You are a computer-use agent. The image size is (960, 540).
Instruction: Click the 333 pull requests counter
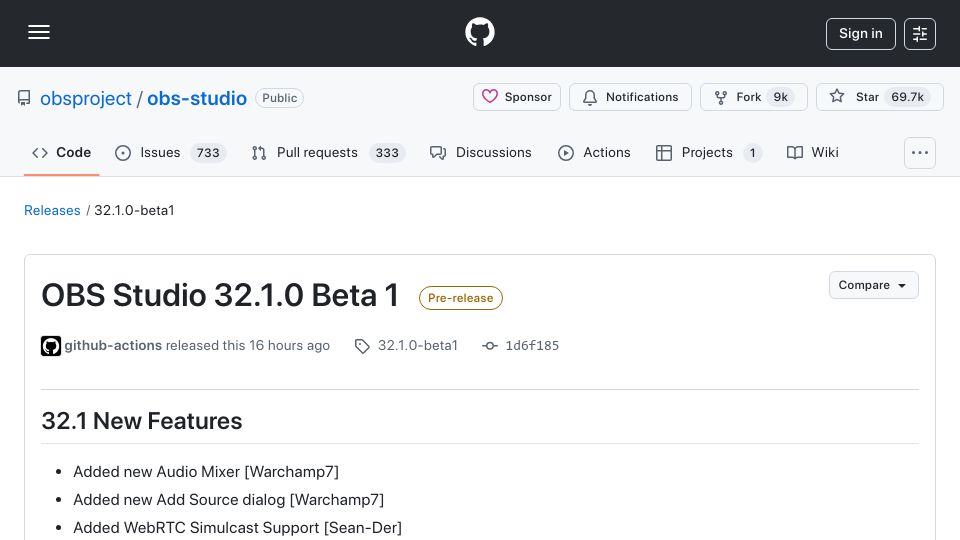click(387, 152)
